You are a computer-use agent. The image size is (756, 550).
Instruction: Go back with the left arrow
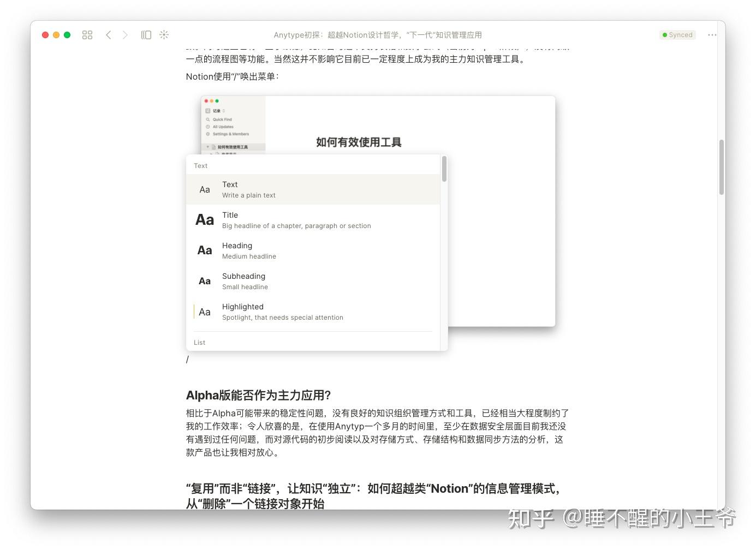[109, 35]
